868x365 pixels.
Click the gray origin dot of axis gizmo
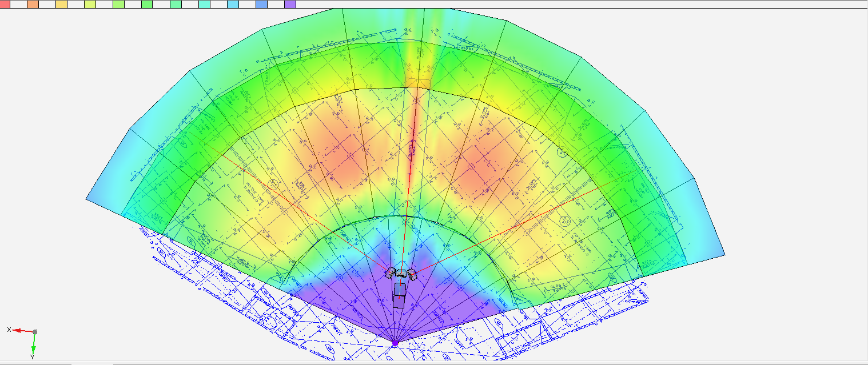(x=35, y=332)
